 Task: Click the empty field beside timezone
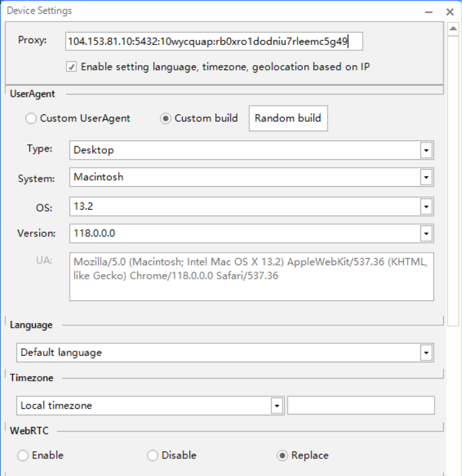(x=360, y=405)
